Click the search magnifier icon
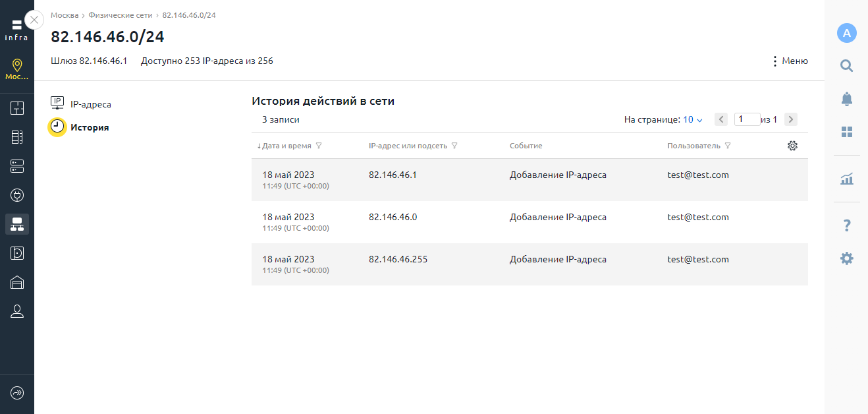868x414 pixels. pyautogui.click(x=846, y=65)
